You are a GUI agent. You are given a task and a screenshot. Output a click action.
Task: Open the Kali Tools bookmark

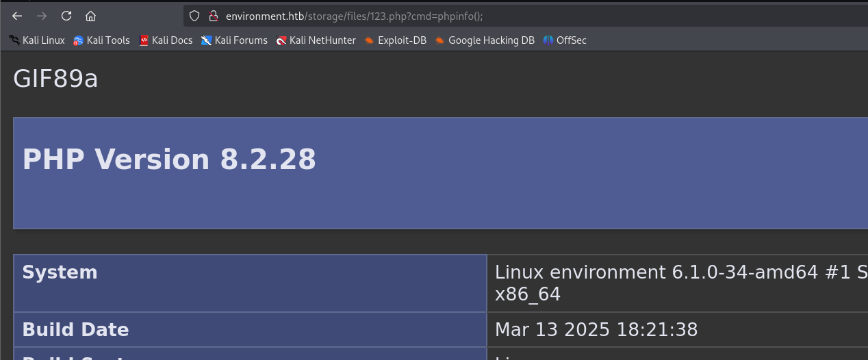coord(101,40)
